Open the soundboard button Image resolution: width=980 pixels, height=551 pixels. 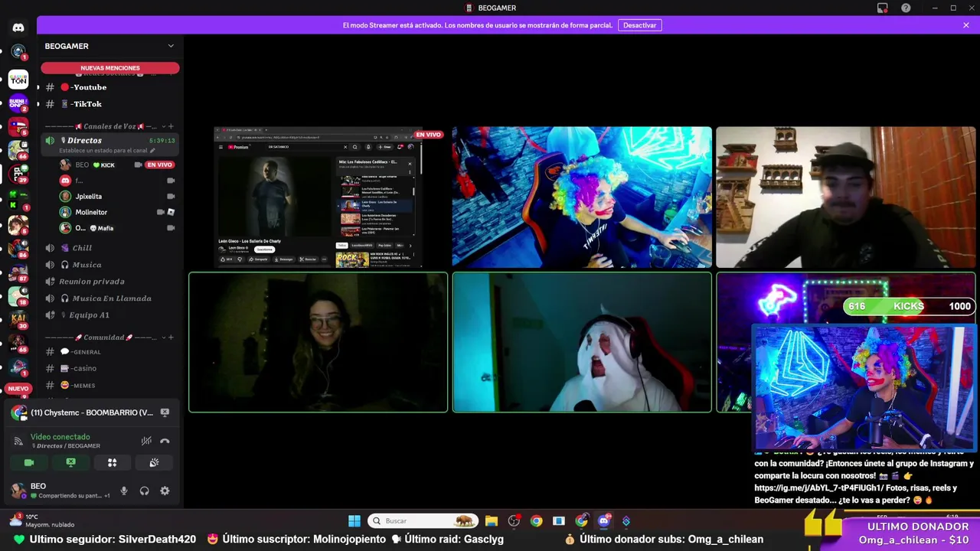[x=154, y=462]
